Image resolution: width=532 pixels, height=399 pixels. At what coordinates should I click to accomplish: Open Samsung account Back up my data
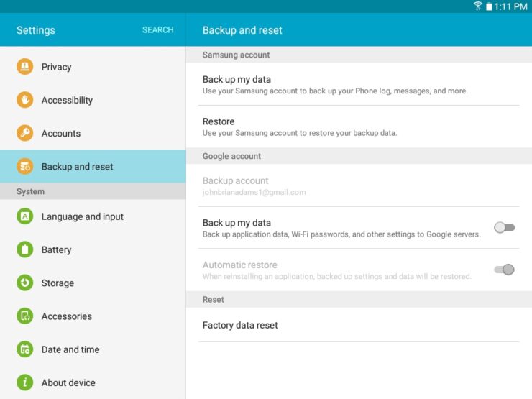point(359,84)
